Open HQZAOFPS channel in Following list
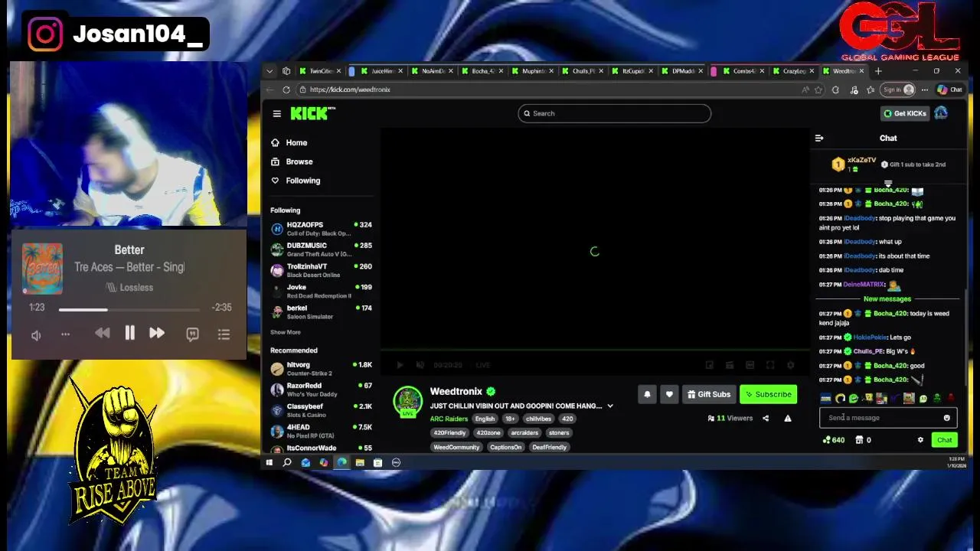This screenshot has width=980, height=551. coord(322,228)
